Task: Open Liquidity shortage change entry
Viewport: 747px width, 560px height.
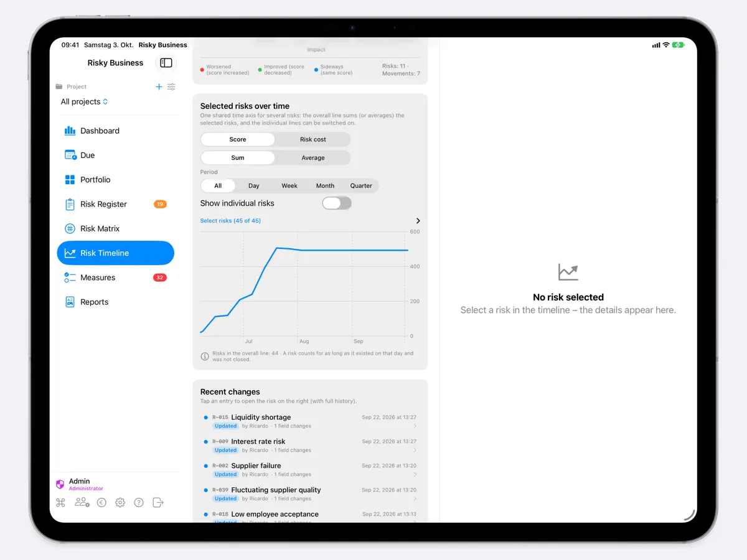Action: (x=310, y=421)
